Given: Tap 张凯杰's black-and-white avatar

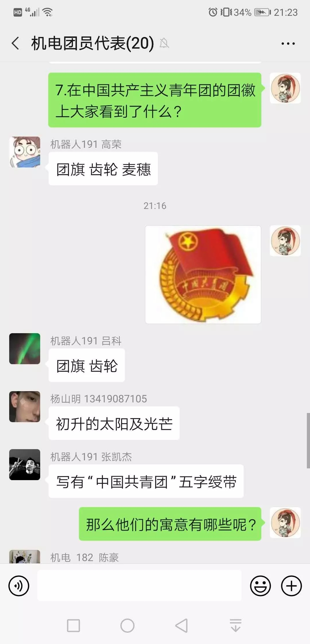Looking at the screenshot, I should (x=25, y=465).
